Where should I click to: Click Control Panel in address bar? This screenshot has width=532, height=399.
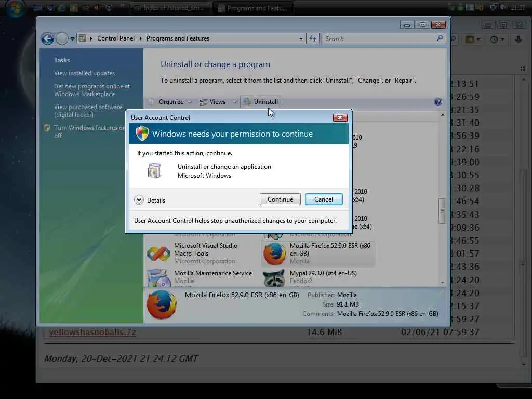(x=116, y=38)
